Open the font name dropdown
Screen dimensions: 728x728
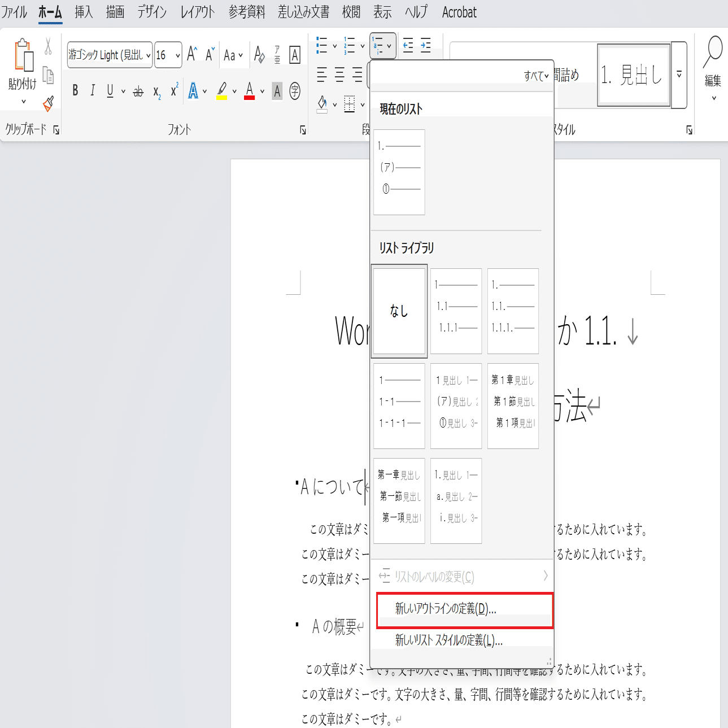point(148,55)
